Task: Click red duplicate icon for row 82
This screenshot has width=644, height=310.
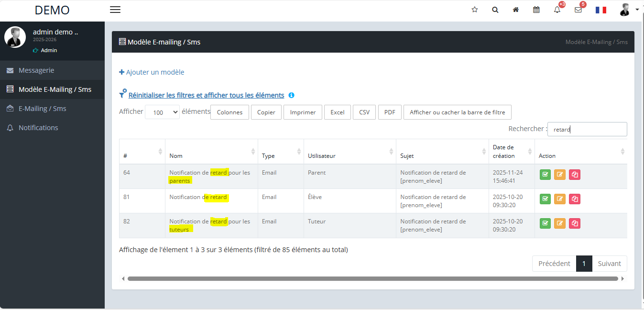Action: point(575,223)
